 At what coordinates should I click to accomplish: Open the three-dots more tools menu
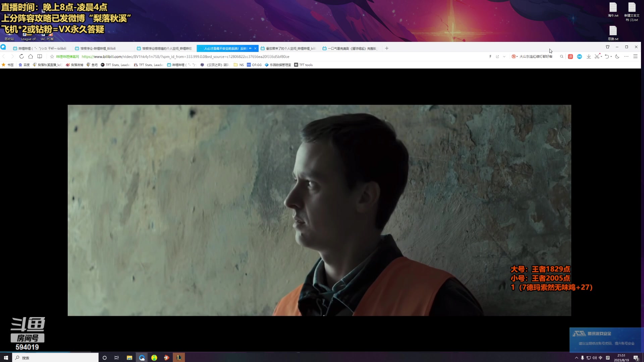tap(626, 57)
